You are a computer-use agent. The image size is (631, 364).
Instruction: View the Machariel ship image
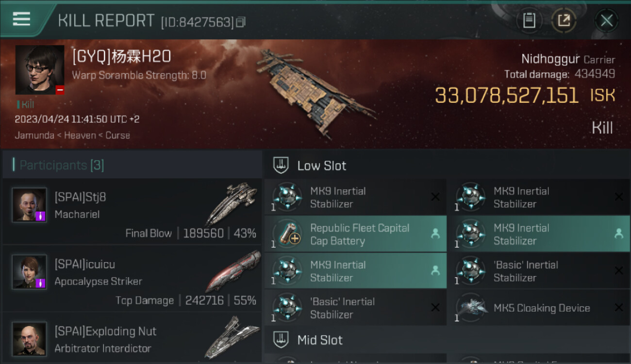(x=231, y=204)
